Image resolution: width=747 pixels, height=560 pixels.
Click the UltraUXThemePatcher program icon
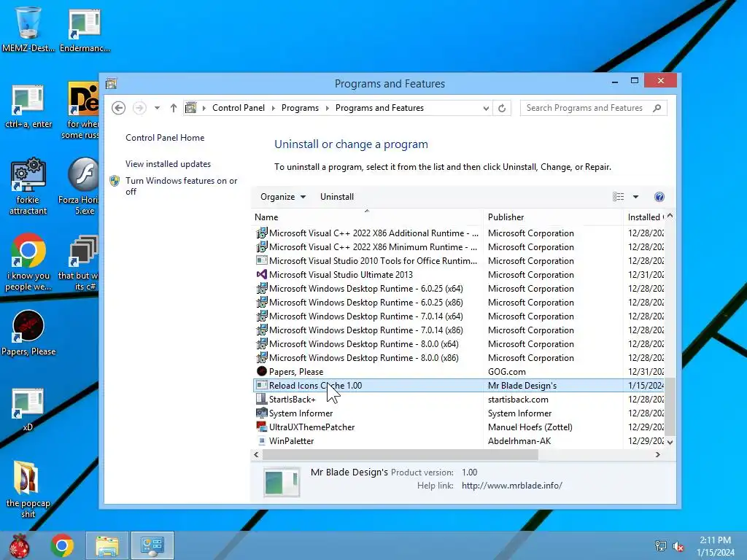click(262, 427)
